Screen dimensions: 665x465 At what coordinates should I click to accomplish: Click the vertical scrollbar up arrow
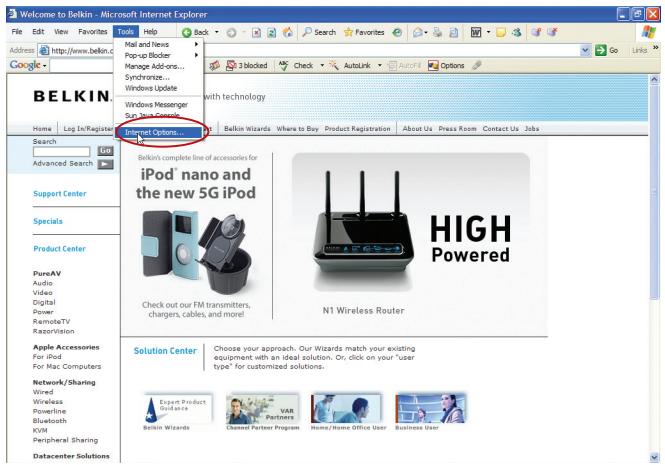(x=654, y=79)
